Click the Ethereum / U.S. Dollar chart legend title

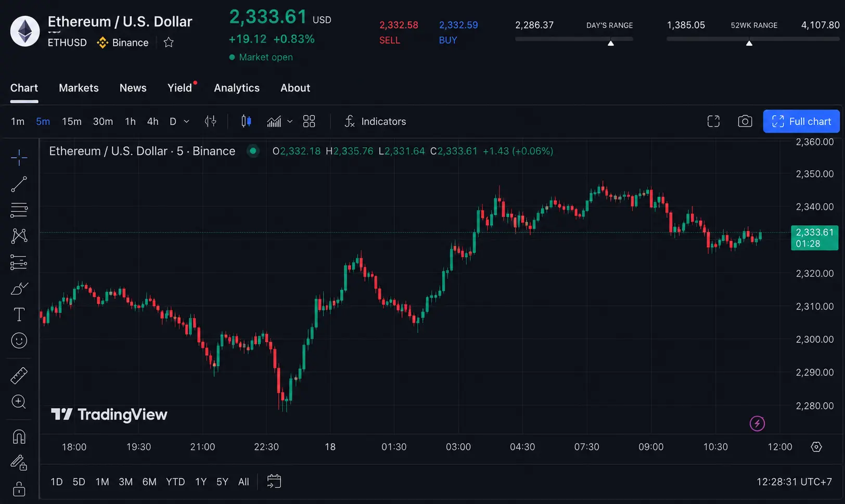click(x=142, y=151)
